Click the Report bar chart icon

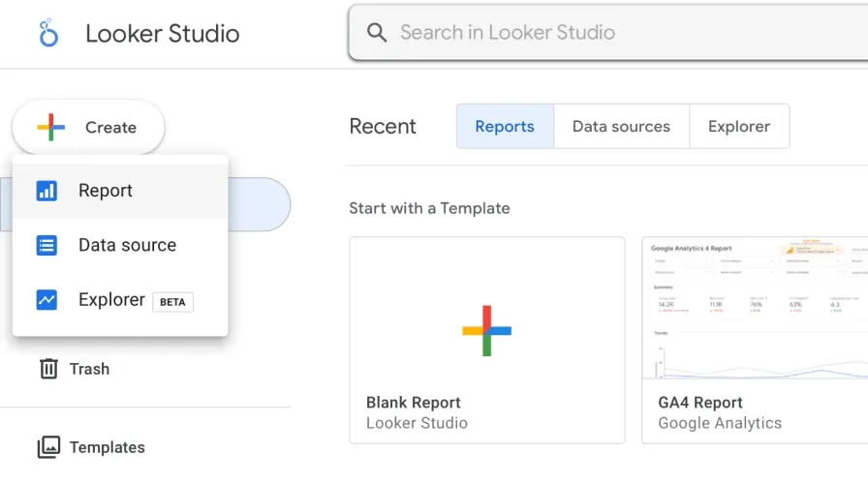46,191
